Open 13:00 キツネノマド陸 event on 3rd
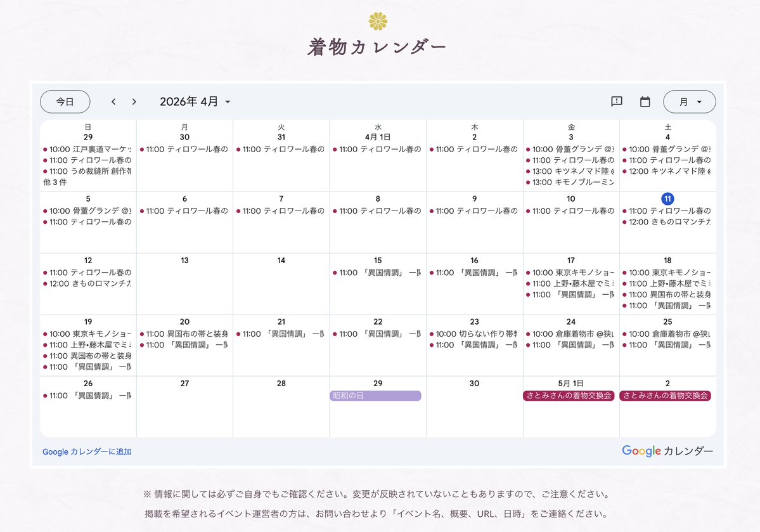Image resolution: width=760 pixels, height=532 pixels. pos(570,171)
